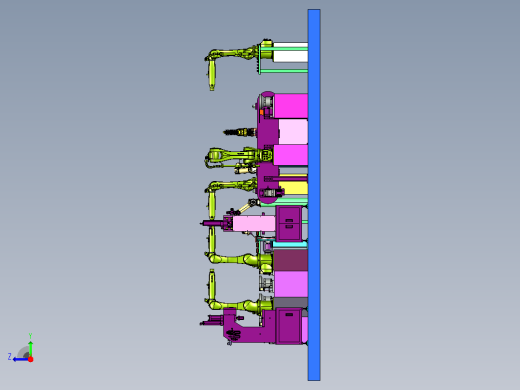The height and width of the screenshot is (390, 520).
Task: Select the white cabinet behind the top robot
Action: point(290,52)
